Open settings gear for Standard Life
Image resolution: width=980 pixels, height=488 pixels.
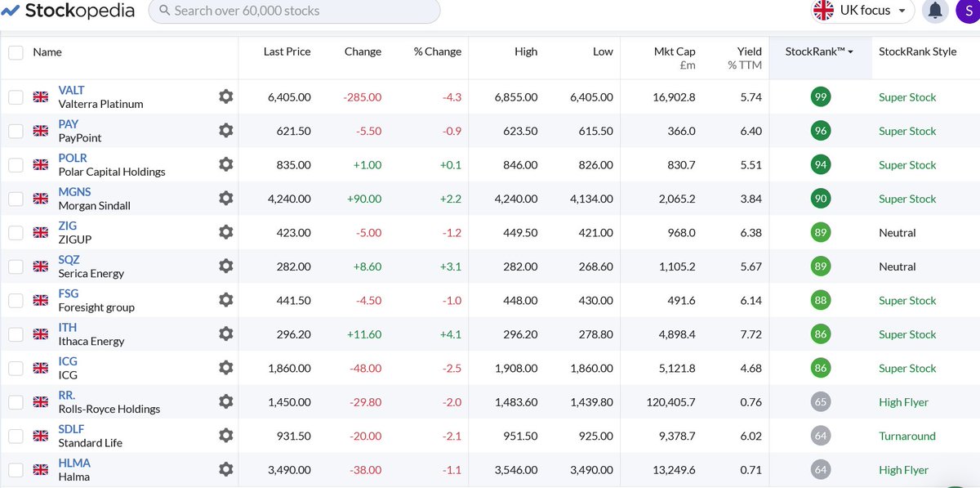coord(226,436)
